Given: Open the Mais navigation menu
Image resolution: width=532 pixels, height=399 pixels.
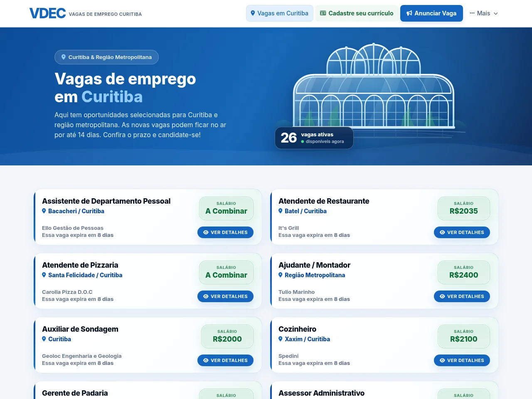Looking at the screenshot, I should [484, 13].
